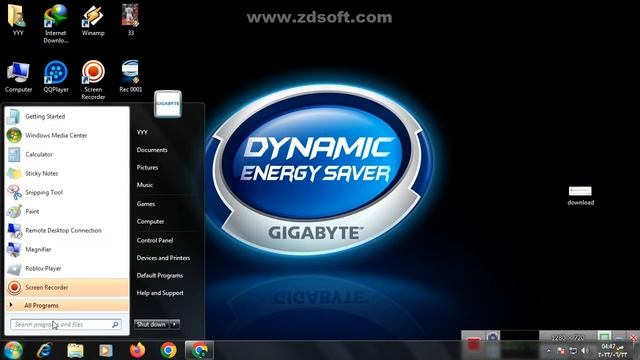Launch Firefox from the taskbar
This screenshot has height=360, width=640.
pyautogui.click(x=138, y=350)
